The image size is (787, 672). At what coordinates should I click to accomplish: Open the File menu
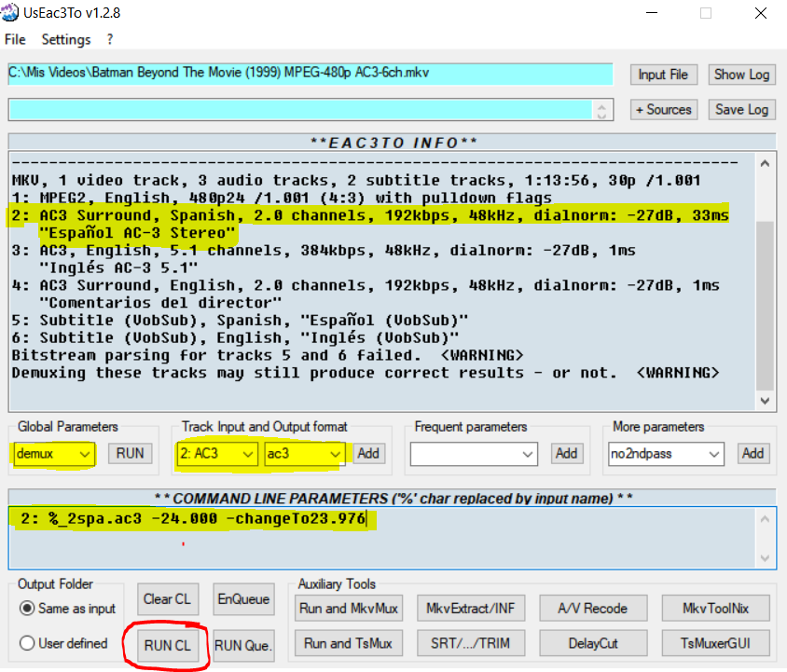tap(15, 39)
